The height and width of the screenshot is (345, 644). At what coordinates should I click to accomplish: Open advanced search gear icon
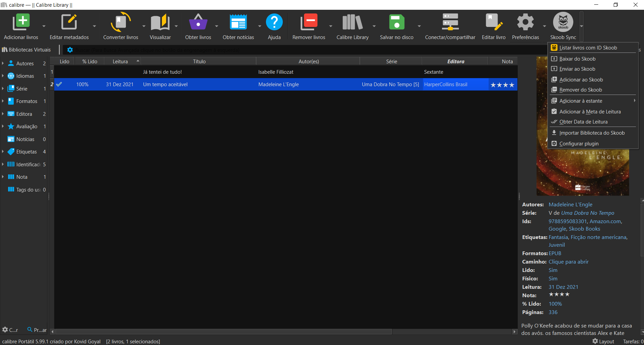tap(70, 50)
